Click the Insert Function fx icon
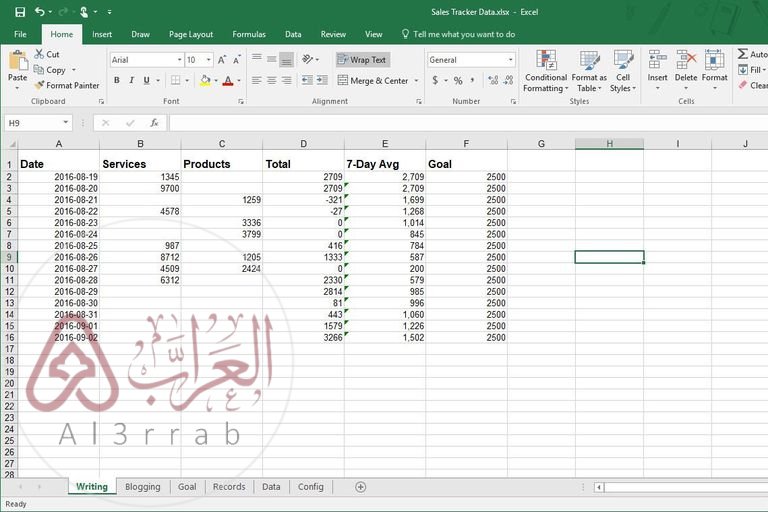Image resolution: width=768 pixels, height=512 pixels. [x=154, y=123]
